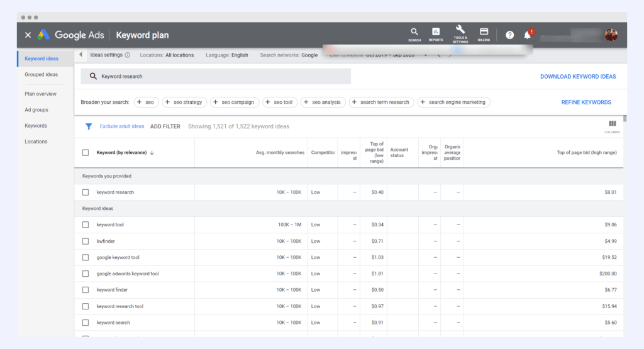Check 'google adwords keyword tool' checkbox

point(86,274)
